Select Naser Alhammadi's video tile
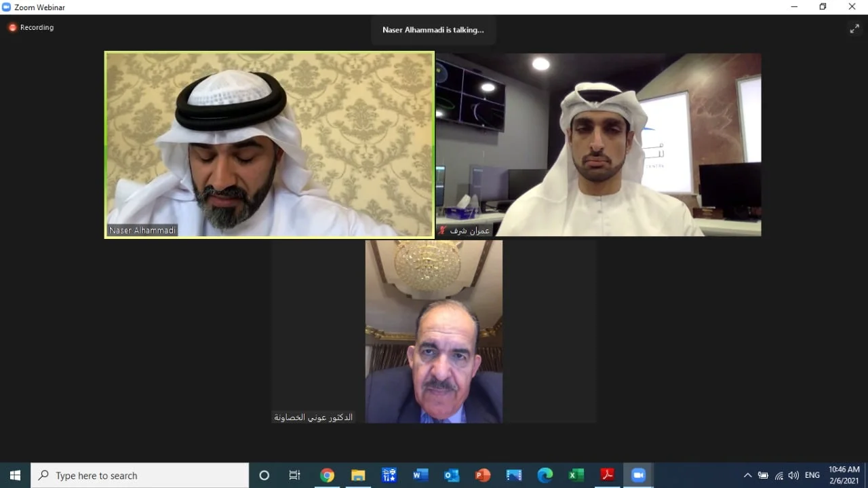The image size is (868, 488). 269,145
